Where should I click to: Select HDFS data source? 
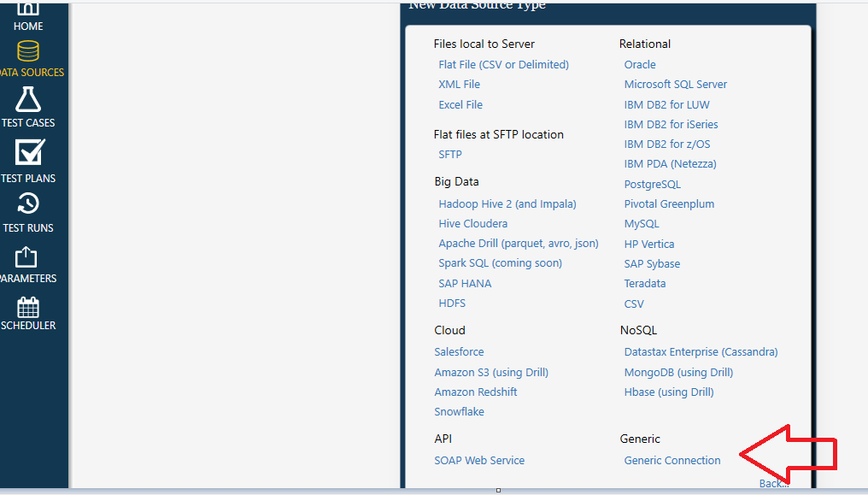452,303
